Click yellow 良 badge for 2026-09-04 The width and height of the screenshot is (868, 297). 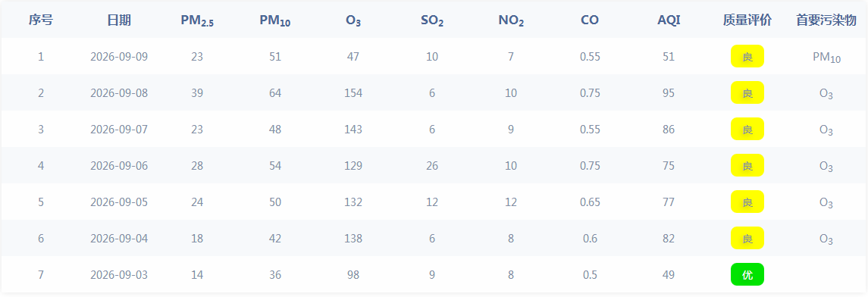tap(747, 238)
